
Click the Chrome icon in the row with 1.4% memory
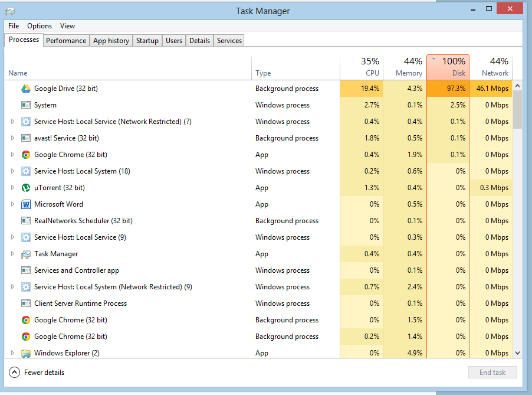tap(26, 337)
